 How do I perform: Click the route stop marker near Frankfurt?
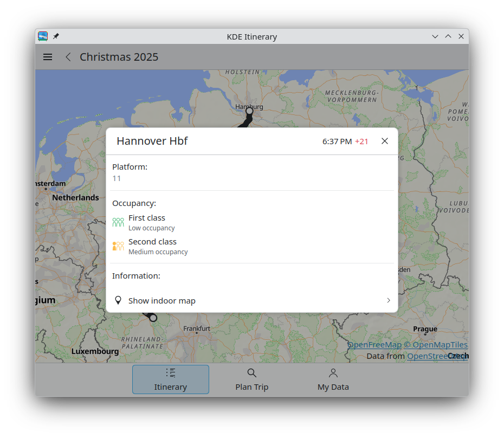point(153,318)
